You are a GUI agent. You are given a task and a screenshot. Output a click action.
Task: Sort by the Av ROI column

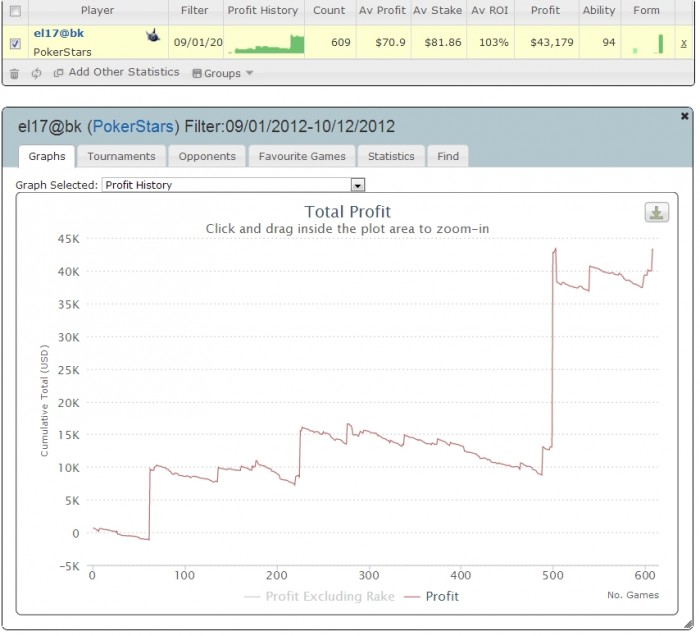pos(490,10)
